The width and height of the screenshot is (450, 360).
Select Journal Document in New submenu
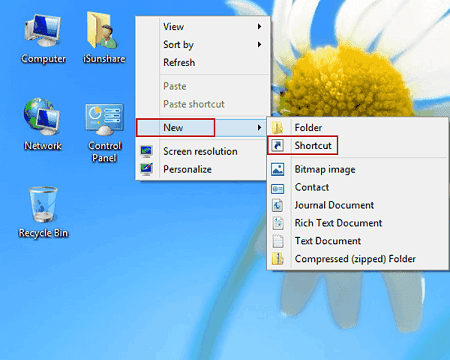pyautogui.click(x=357, y=205)
